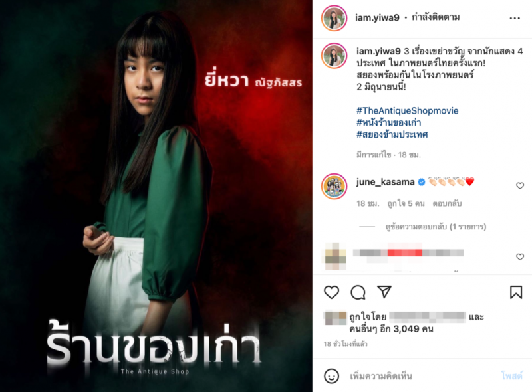This screenshot has height=392, width=532.
Task: View the 5 likes on june_kasama's comment
Action: coord(406,203)
